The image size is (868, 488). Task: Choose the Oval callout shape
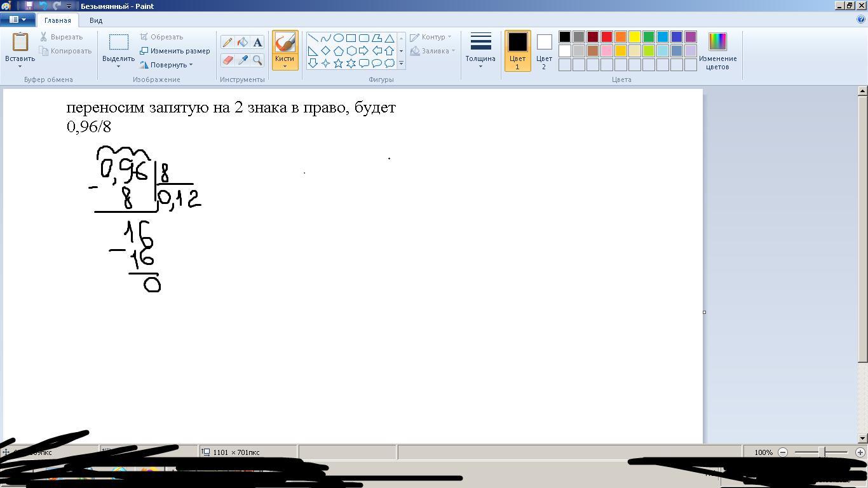coord(377,64)
